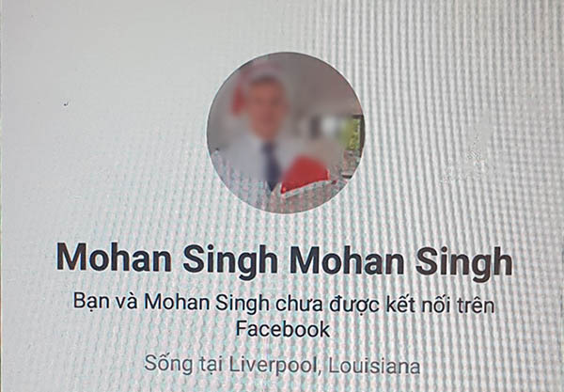
Task: Click the first Mohan in the heading
Action: point(114,258)
